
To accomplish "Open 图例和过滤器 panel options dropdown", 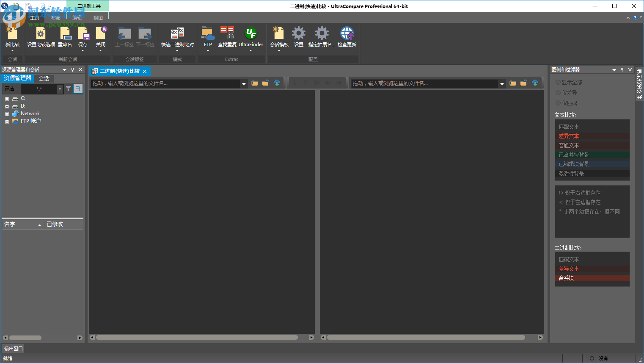I will [614, 70].
